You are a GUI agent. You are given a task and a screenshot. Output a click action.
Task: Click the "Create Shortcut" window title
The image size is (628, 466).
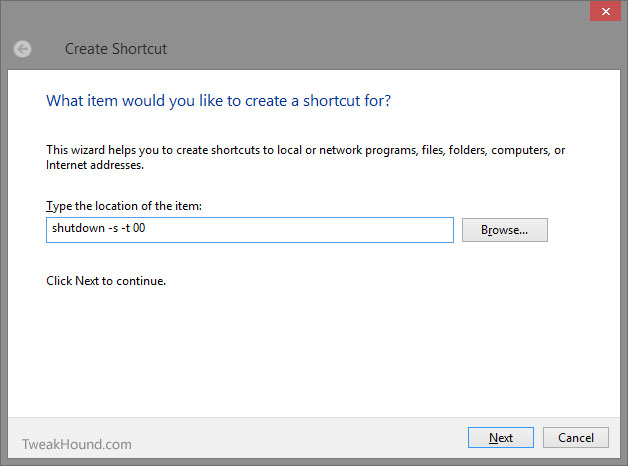point(116,49)
